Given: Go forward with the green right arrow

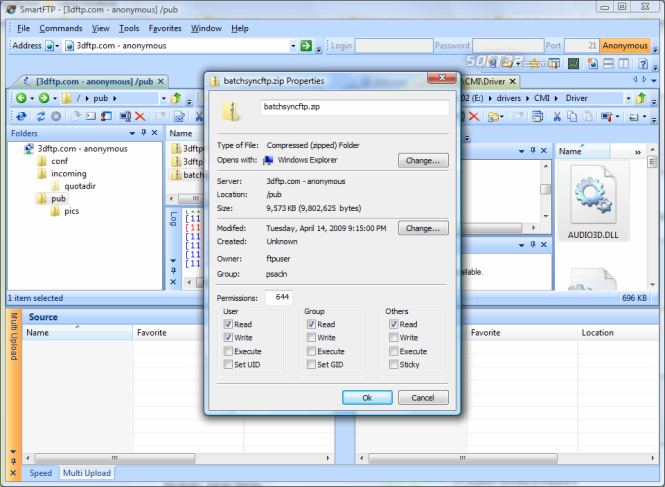Looking at the screenshot, I should [44, 98].
